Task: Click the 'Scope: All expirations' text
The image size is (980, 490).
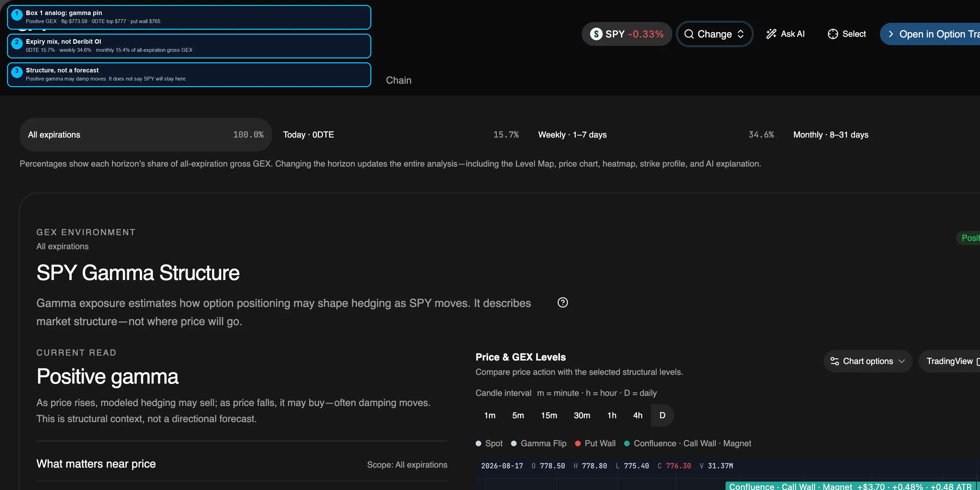Action: 407,464
